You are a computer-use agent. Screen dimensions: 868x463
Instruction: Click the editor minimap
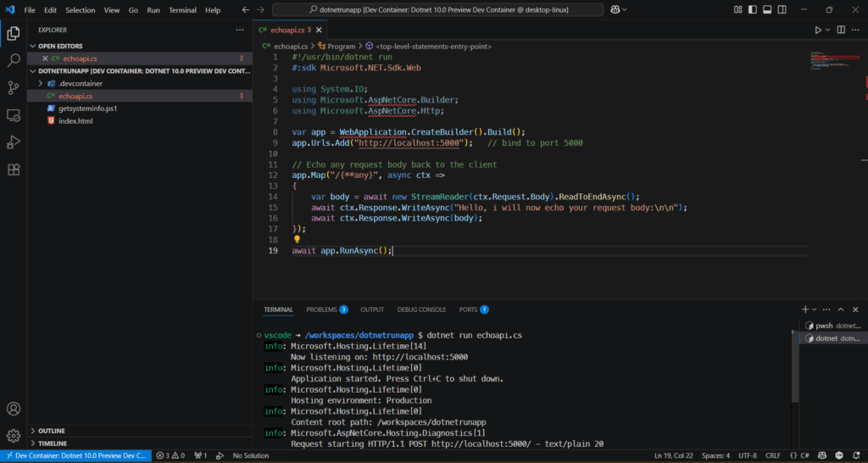(x=835, y=61)
